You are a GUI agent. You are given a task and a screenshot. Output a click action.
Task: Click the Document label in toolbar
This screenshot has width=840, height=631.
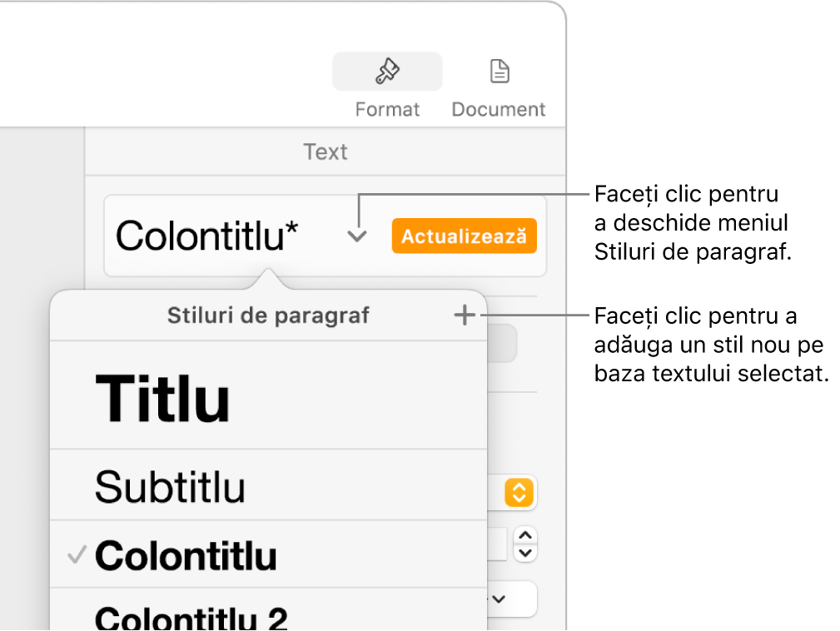point(499,109)
